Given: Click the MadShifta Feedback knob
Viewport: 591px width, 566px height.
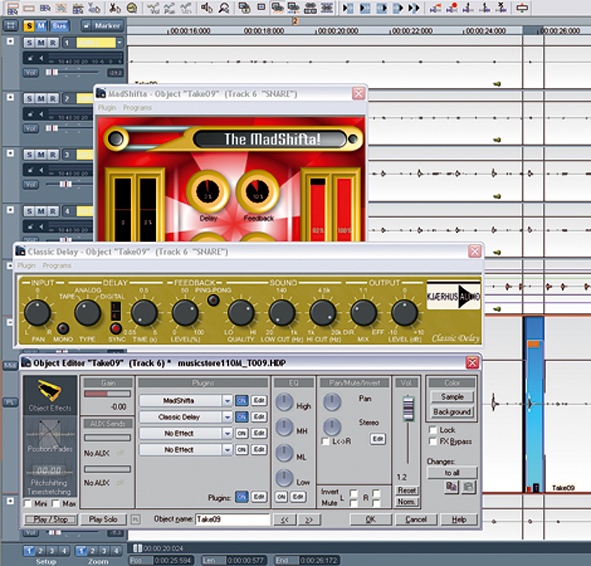Looking at the screenshot, I should (257, 191).
